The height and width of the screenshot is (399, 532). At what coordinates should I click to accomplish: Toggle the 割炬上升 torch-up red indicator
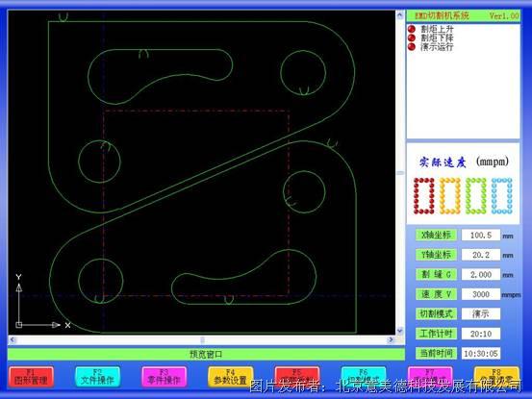412,29
